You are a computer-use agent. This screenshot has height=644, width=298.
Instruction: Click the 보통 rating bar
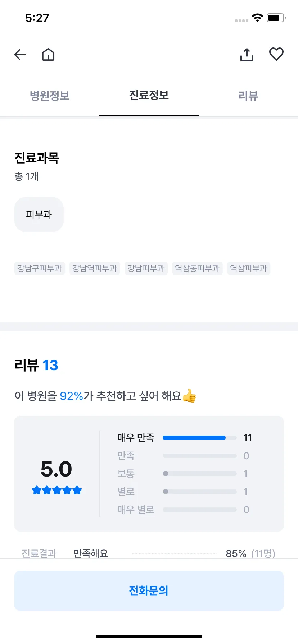point(199,474)
